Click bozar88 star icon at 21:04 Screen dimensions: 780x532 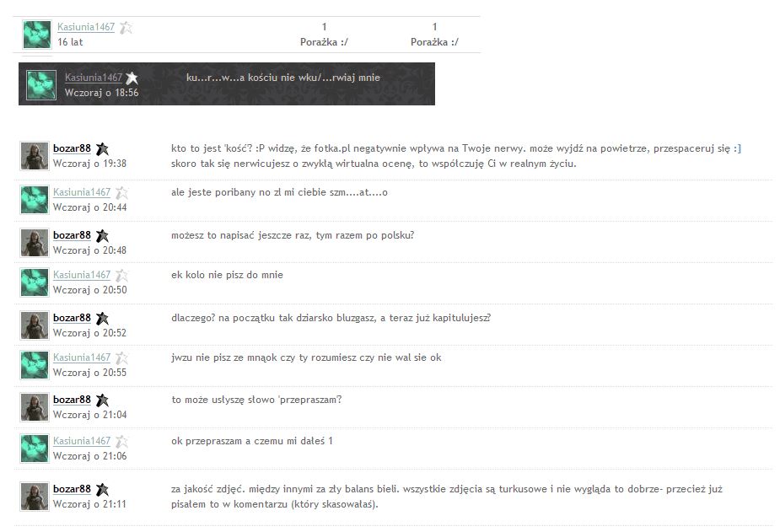pyautogui.click(x=102, y=400)
